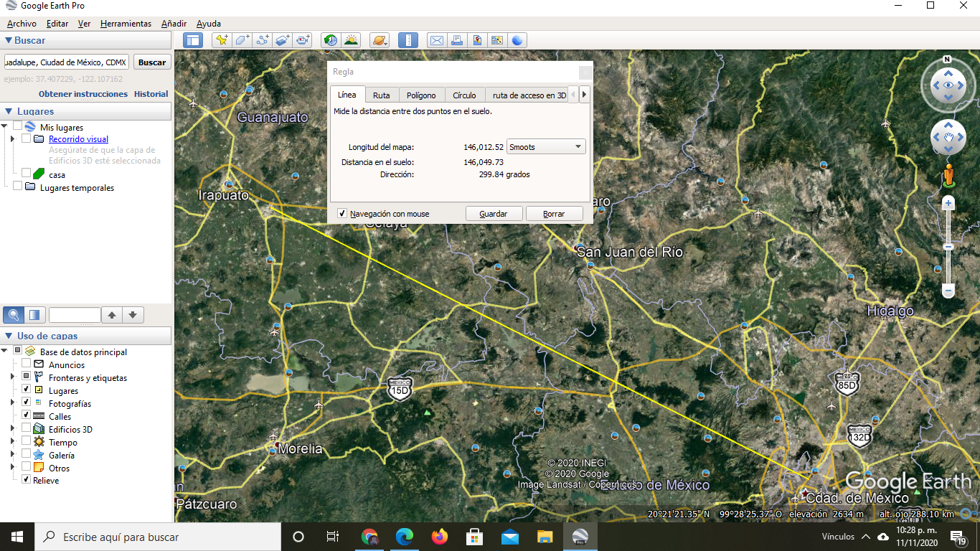Click the panel view button beside the magnifier
This screenshot has height=551, width=980.
(x=34, y=314)
